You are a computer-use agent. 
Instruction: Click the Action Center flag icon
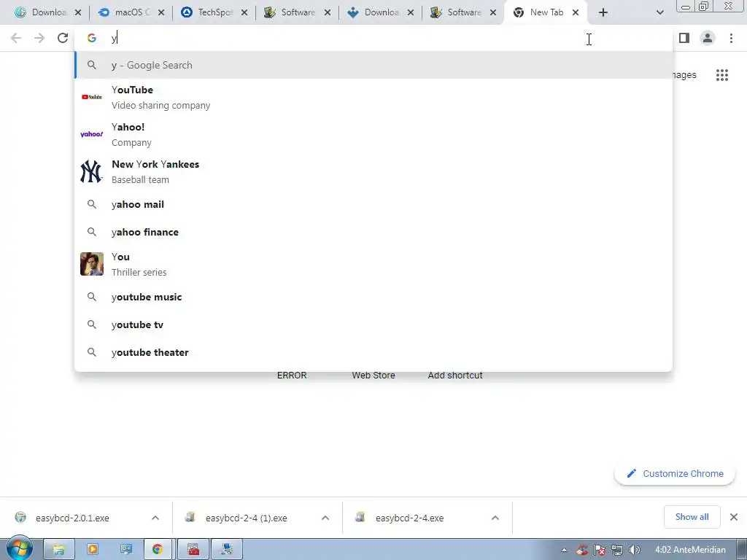pos(600,550)
